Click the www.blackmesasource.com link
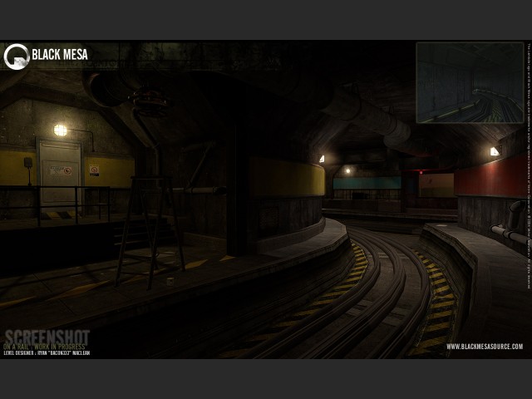 point(485,347)
